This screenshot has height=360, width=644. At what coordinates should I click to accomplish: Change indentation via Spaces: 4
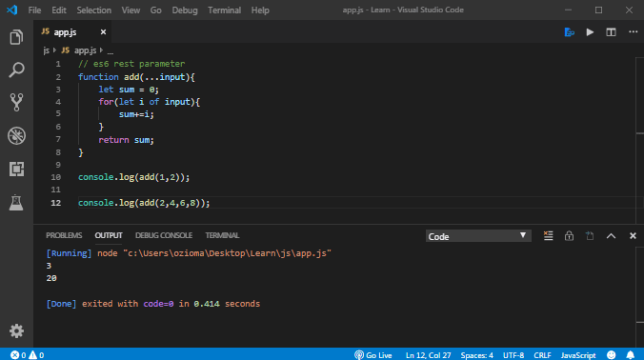476,355
